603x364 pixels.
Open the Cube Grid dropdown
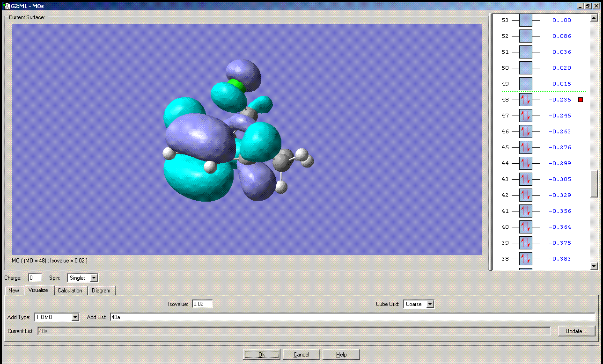point(430,304)
